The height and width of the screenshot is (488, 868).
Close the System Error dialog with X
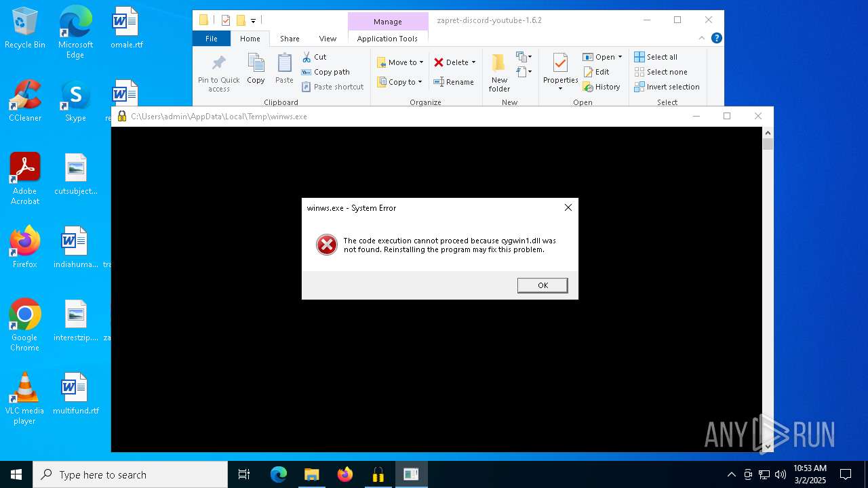(x=568, y=207)
